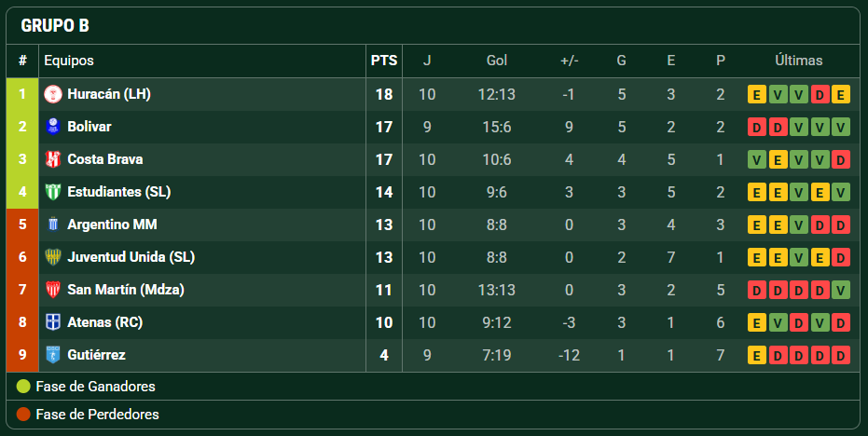Select the Últimas column header

[798, 61]
